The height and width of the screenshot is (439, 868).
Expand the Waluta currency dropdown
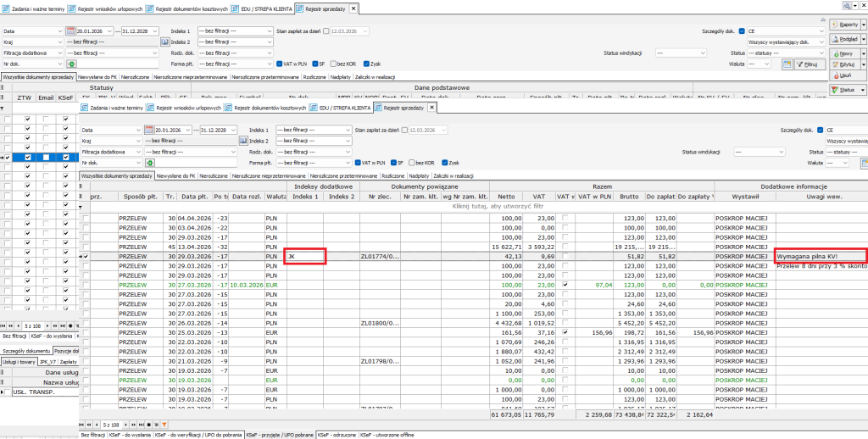767,64
